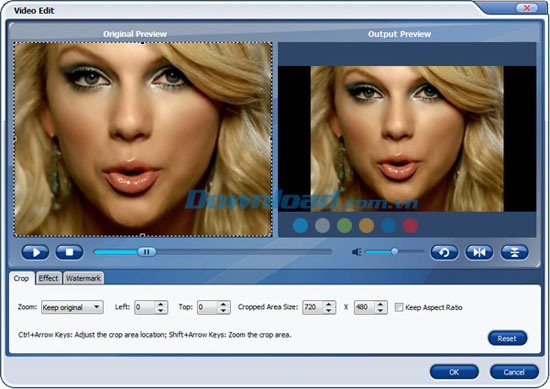This screenshot has width=550, height=389.
Task: Increase the cropped area height
Action: pyautogui.click(x=381, y=304)
